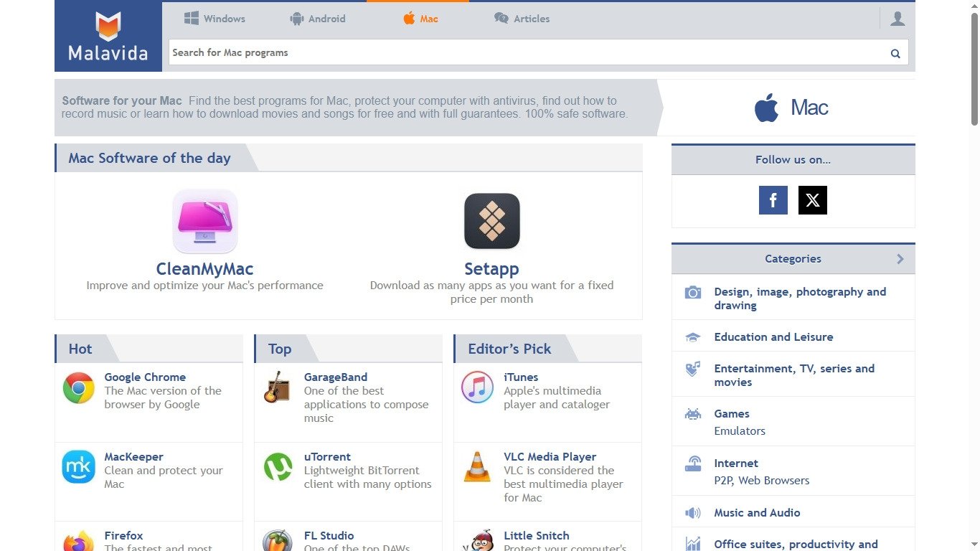Click the Malavida logo
The height and width of the screenshot is (551, 980).
pos(108,36)
